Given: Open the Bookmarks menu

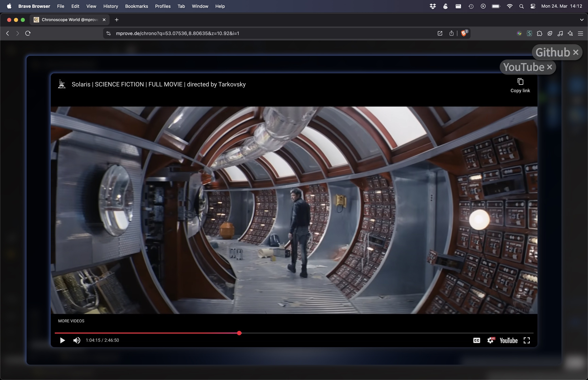Looking at the screenshot, I should click(x=136, y=6).
